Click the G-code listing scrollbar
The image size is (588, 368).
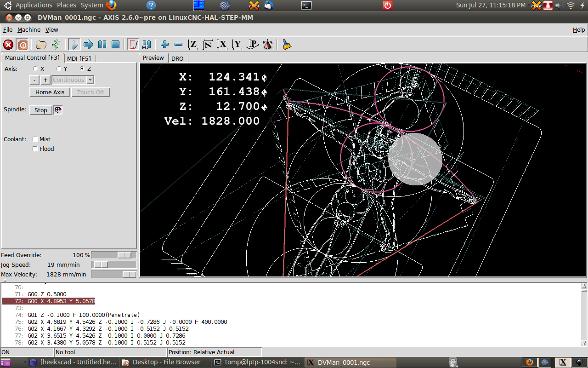(584, 315)
